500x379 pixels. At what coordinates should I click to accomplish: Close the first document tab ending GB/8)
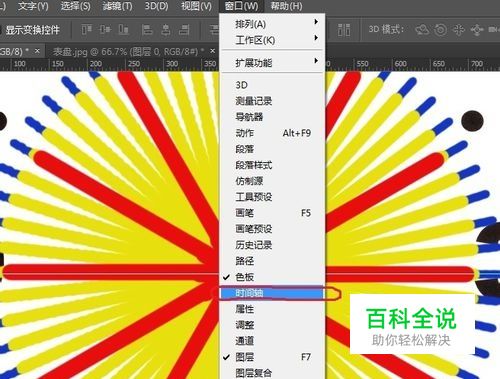click(37, 51)
